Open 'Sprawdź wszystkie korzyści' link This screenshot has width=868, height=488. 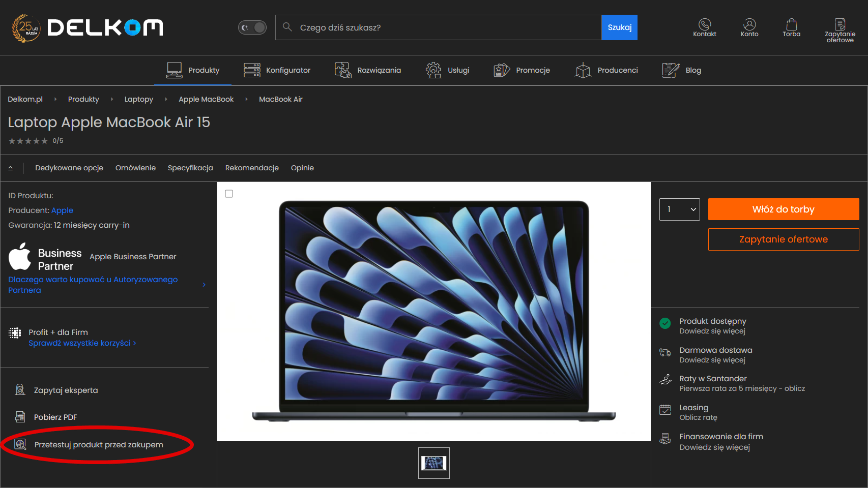pos(82,343)
